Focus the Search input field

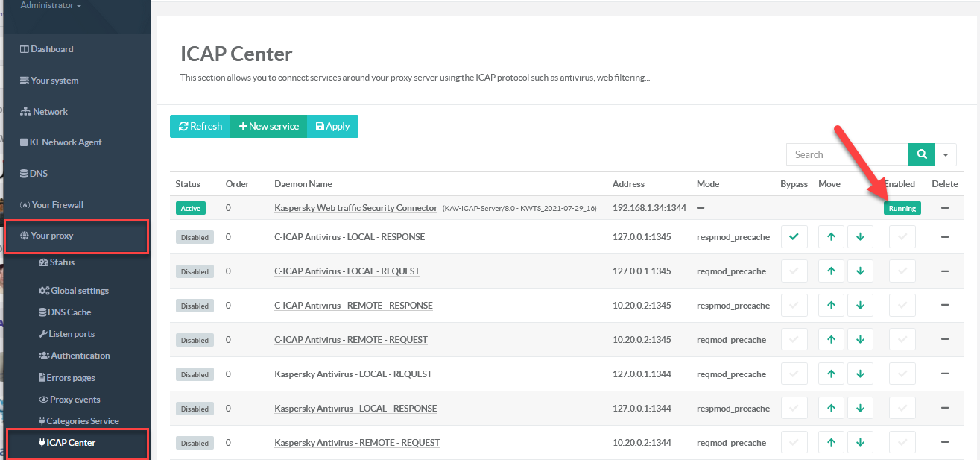pyautogui.click(x=847, y=154)
